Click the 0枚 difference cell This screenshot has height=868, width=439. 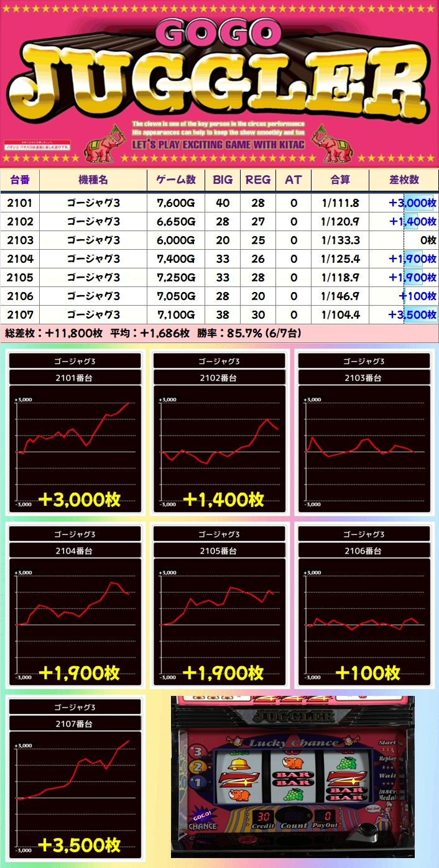(404, 240)
